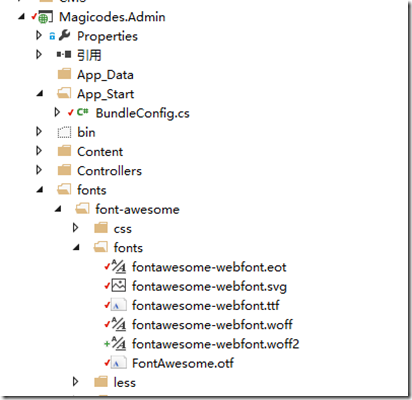Select fontawesome-webfont.eot file
Screen dimensions: 412x400
(x=209, y=267)
